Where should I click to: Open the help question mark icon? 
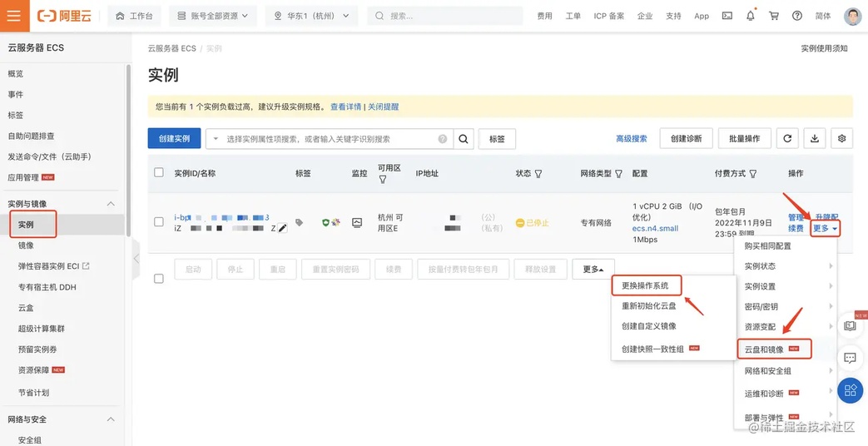pyautogui.click(x=797, y=16)
